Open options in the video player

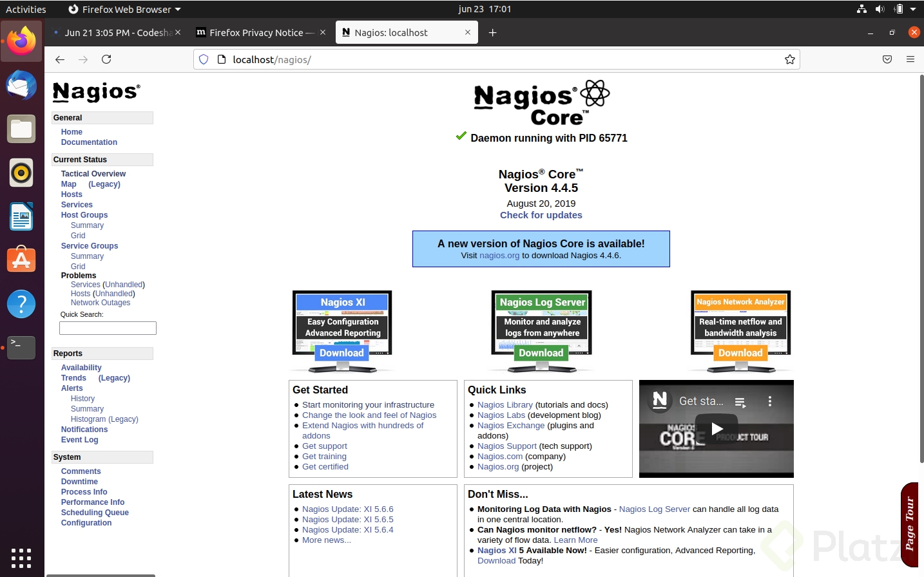[x=770, y=401]
